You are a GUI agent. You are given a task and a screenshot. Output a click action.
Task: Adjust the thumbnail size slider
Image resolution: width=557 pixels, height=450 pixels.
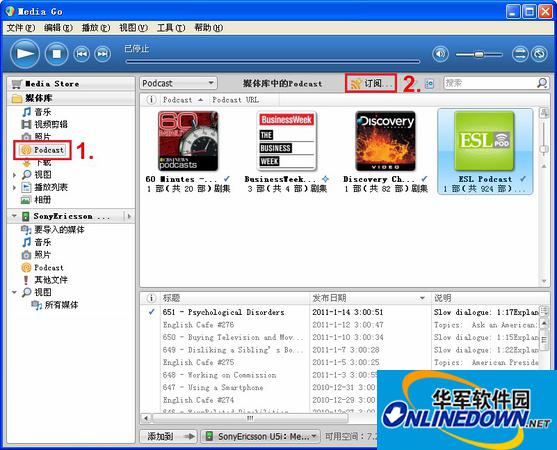tap(544, 149)
